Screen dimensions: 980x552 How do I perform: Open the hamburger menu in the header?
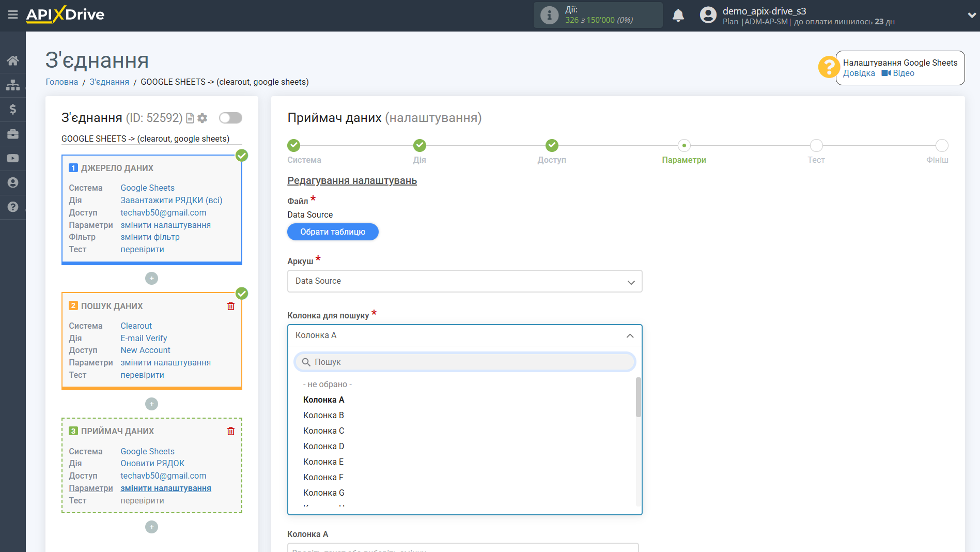12,14
